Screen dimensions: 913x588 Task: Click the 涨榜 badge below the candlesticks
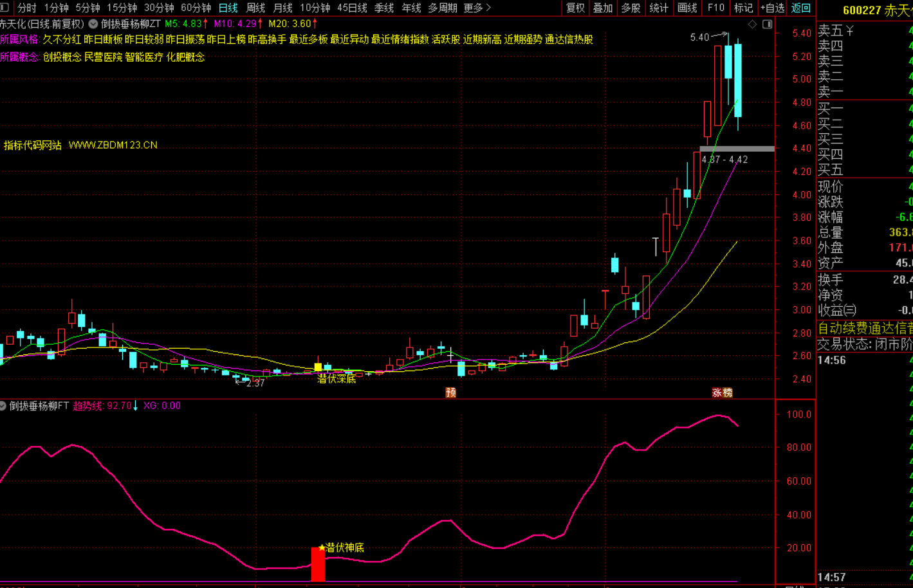coord(722,392)
